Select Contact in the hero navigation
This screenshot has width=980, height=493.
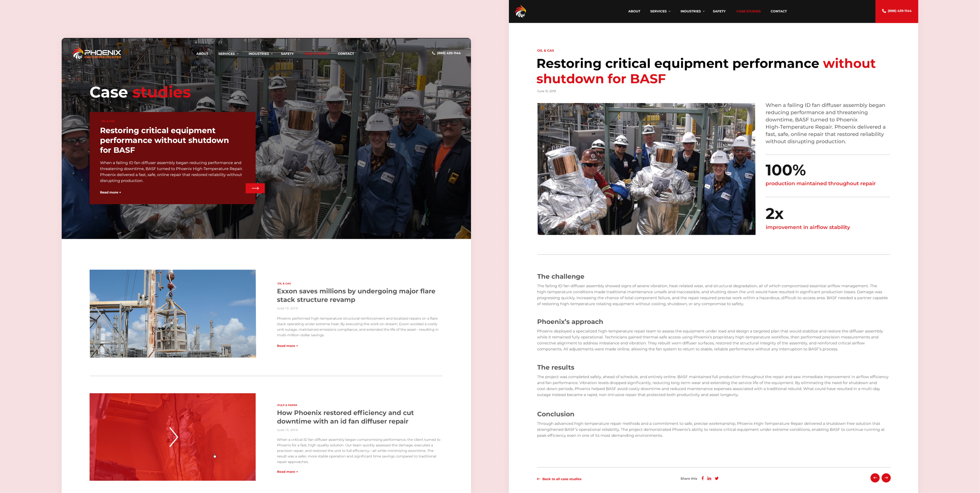pyautogui.click(x=346, y=54)
